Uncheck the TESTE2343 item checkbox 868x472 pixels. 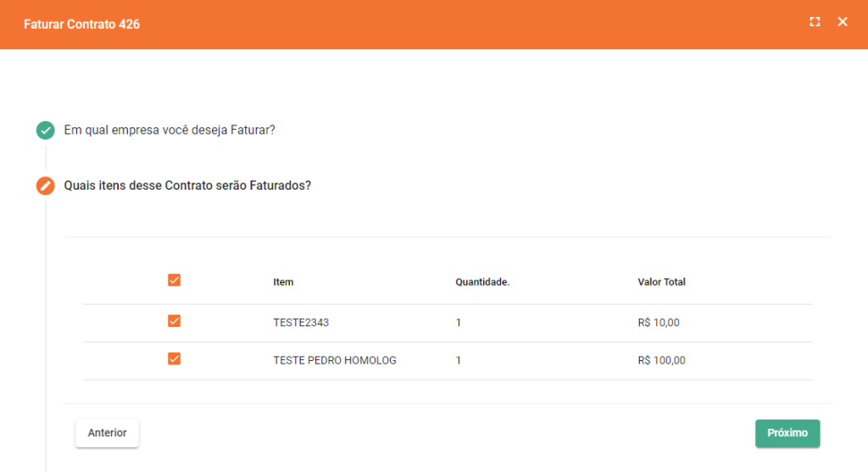tap(175, 321)
